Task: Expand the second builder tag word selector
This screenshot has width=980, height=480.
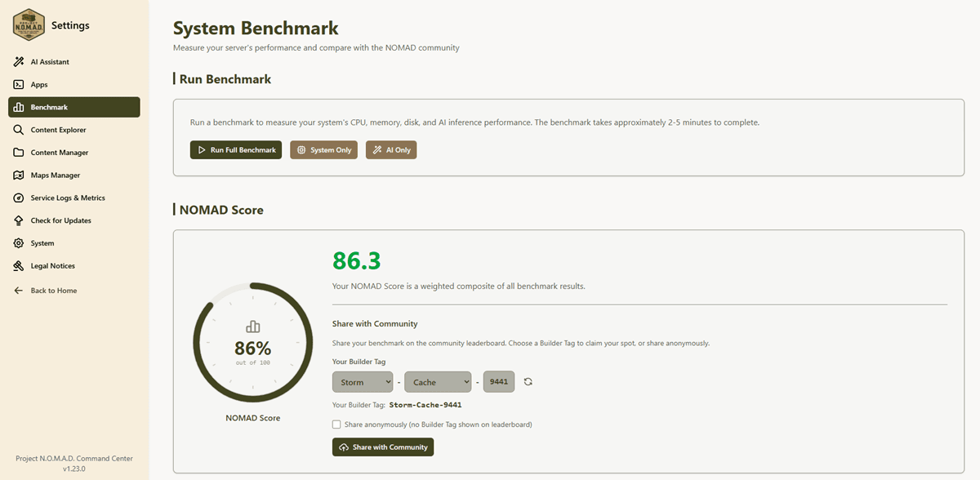Action: [438, 381]
